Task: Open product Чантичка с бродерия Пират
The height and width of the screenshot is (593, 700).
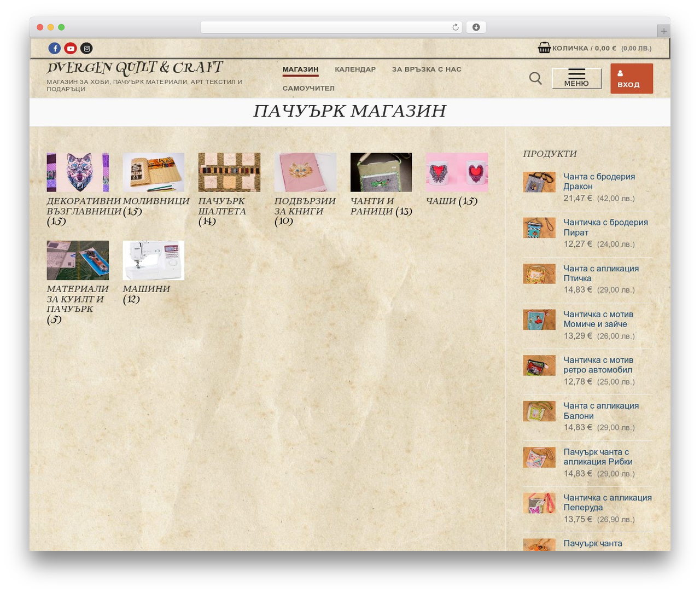Action: point(605,228)
